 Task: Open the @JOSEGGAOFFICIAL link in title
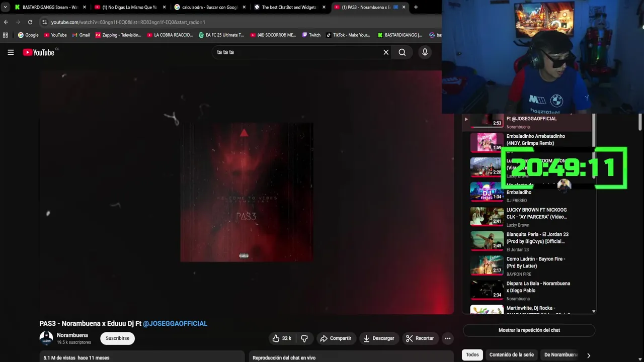click(x=175, y=324)
